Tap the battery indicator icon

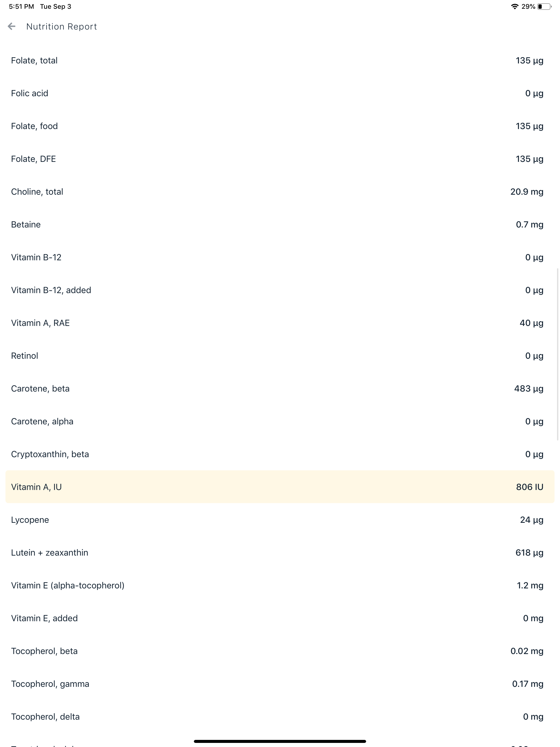(544, 6)
